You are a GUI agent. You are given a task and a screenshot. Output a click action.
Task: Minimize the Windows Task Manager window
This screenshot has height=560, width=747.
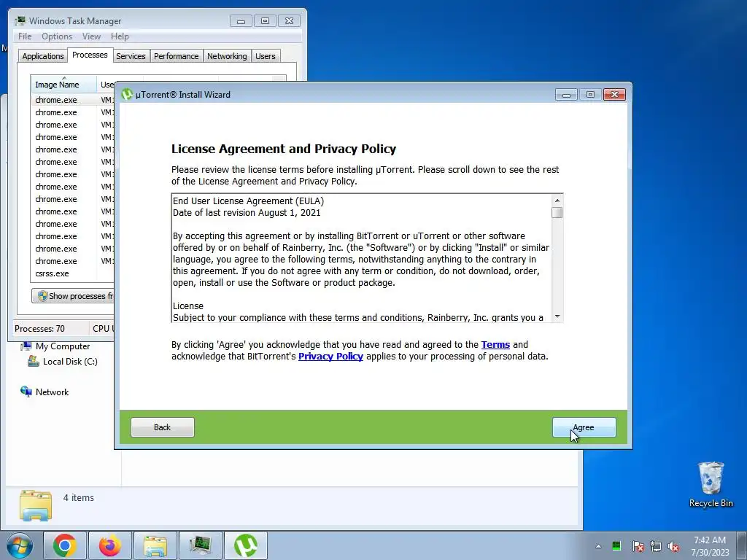click(x=241, y=21)
